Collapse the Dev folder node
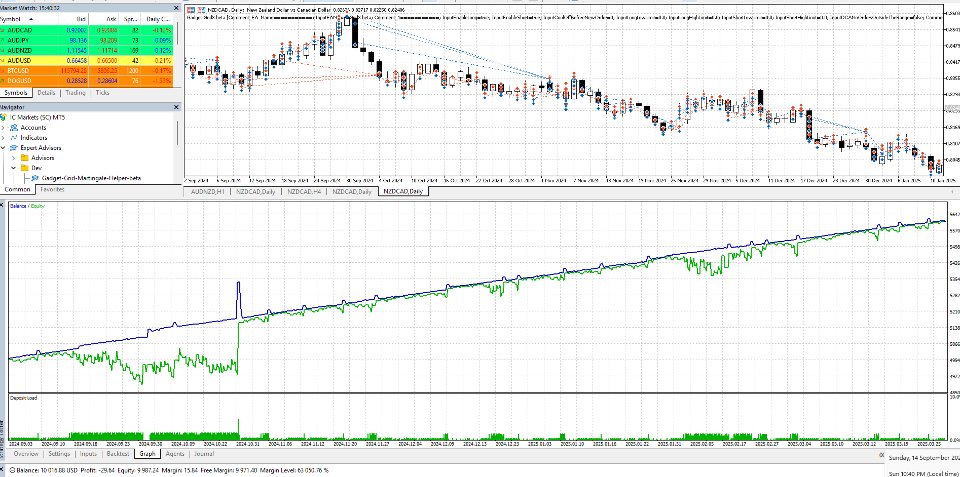The width and height of the screenshot is (960, 477). pos(13,168)
